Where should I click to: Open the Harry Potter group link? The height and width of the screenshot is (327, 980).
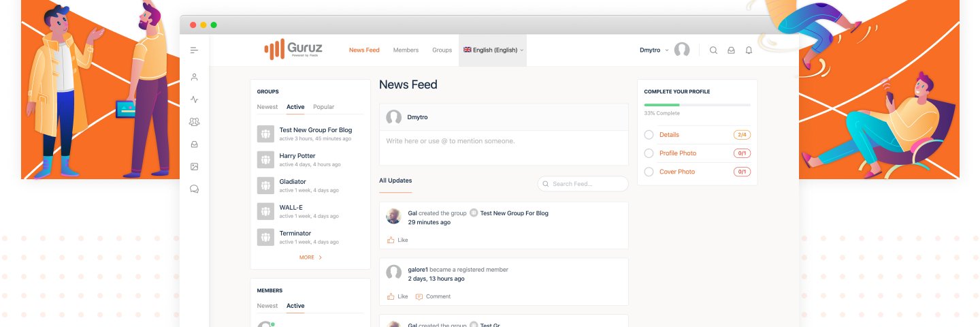click(x=297, y=155)
